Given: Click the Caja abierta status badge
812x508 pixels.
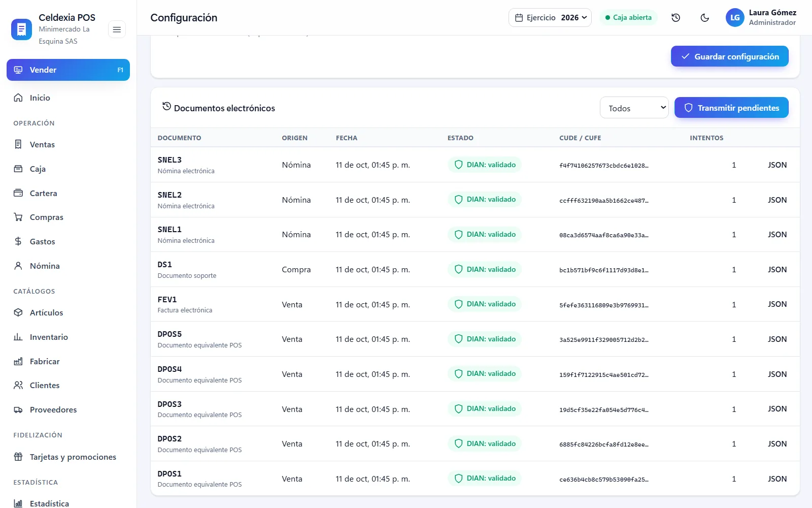Looking at the screenshot, I should (628, 18).
